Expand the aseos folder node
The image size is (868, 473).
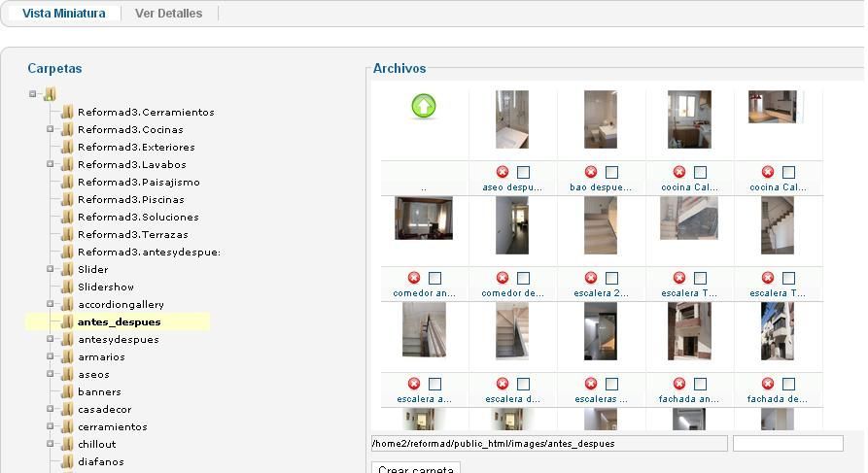click(x=51, y=374)
